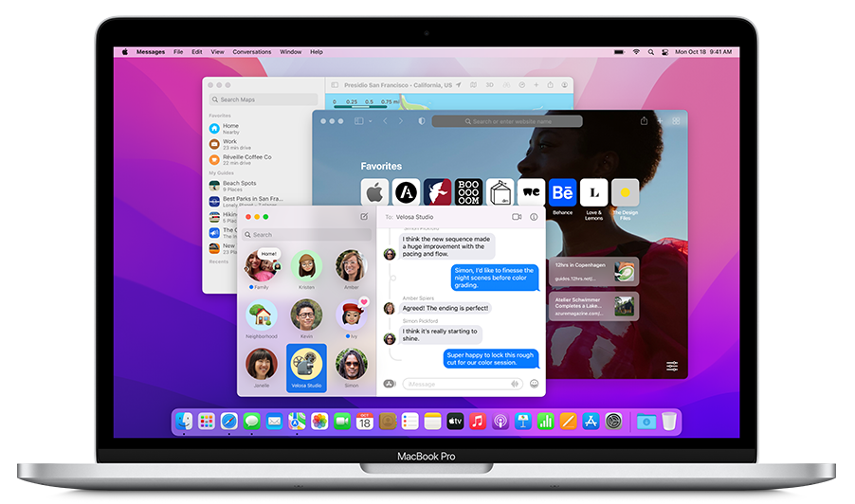Open the BOOOOOOOM favorite in Safari

468,192
